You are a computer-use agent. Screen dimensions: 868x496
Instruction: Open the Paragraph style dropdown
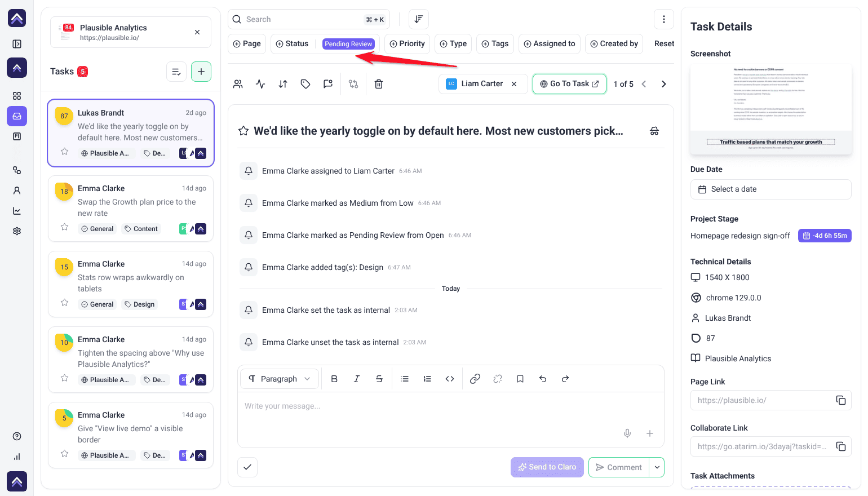point(280,379)
